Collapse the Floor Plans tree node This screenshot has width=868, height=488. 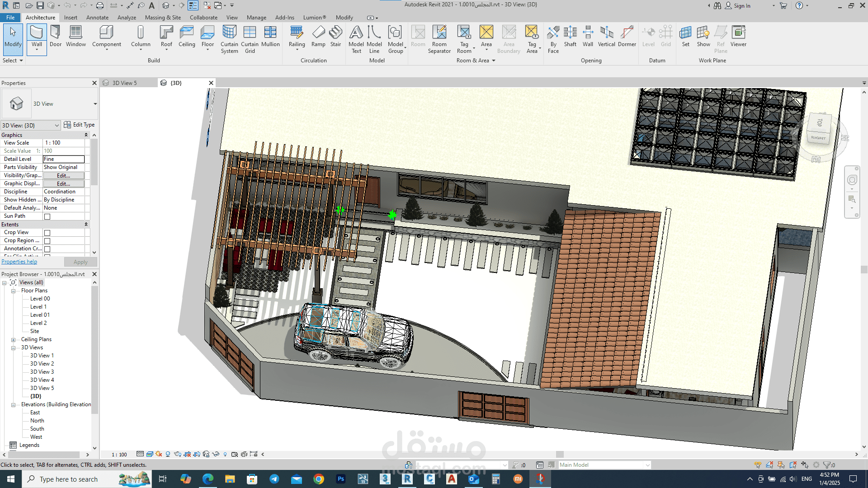point(13,291)
